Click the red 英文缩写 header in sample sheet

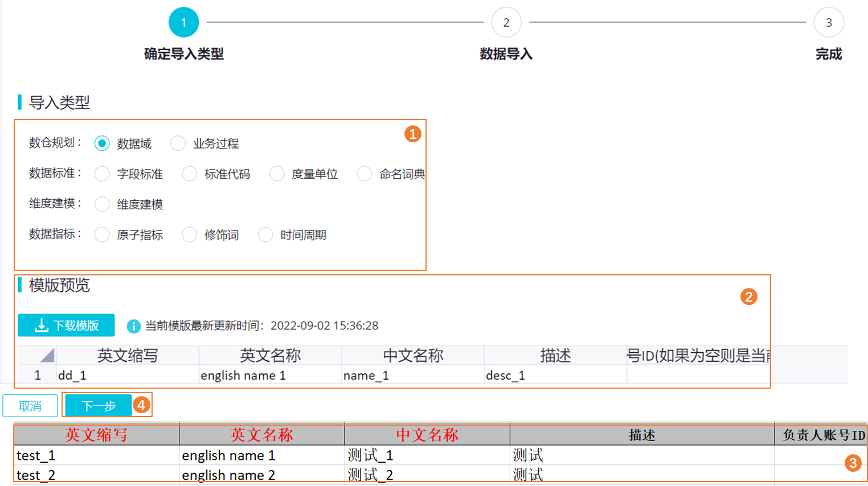[96, 435]
